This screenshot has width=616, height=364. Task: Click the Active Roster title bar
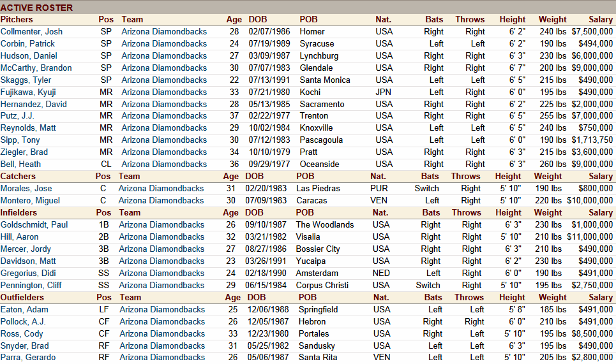click(x=36, y=8)
